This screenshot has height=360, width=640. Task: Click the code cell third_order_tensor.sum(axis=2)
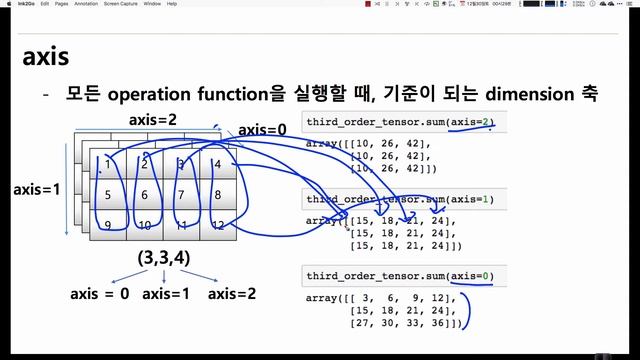404,122
